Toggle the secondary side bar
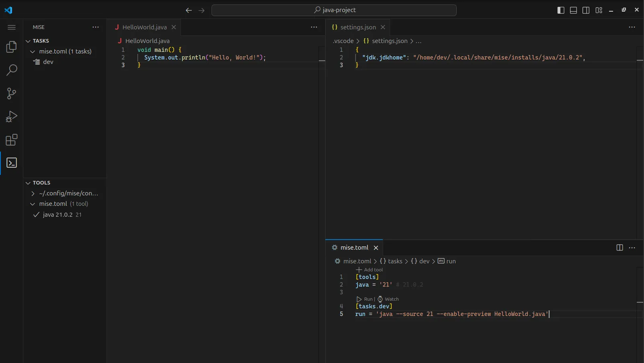The image size is (644, 363). 586,10
